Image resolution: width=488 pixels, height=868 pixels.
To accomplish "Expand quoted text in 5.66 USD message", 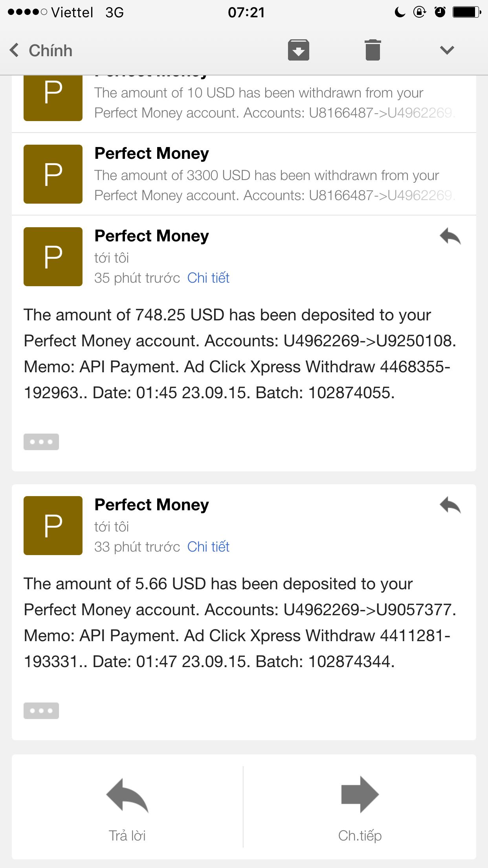I will point(41,711).
